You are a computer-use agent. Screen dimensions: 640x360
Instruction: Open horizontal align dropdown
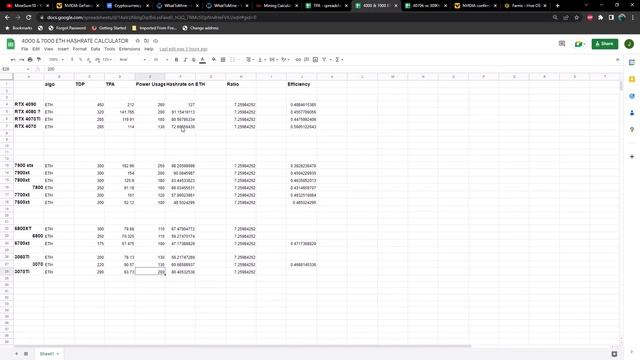(x=249, y=60)
